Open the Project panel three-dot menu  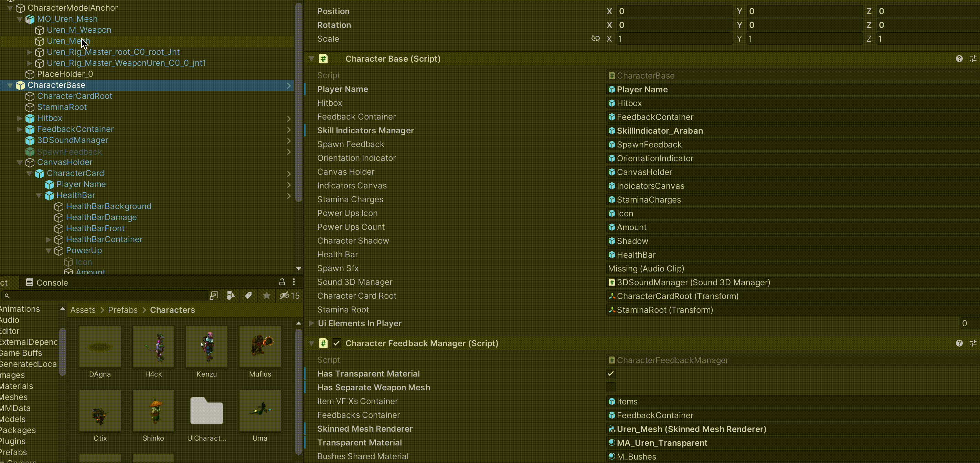click(294, 282)
